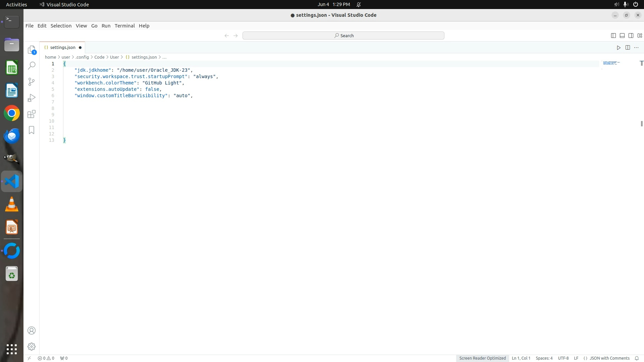Click 'Spaces: 4' indentation setting
Viewport: 644px width, 362px height.
coord(544,358)
